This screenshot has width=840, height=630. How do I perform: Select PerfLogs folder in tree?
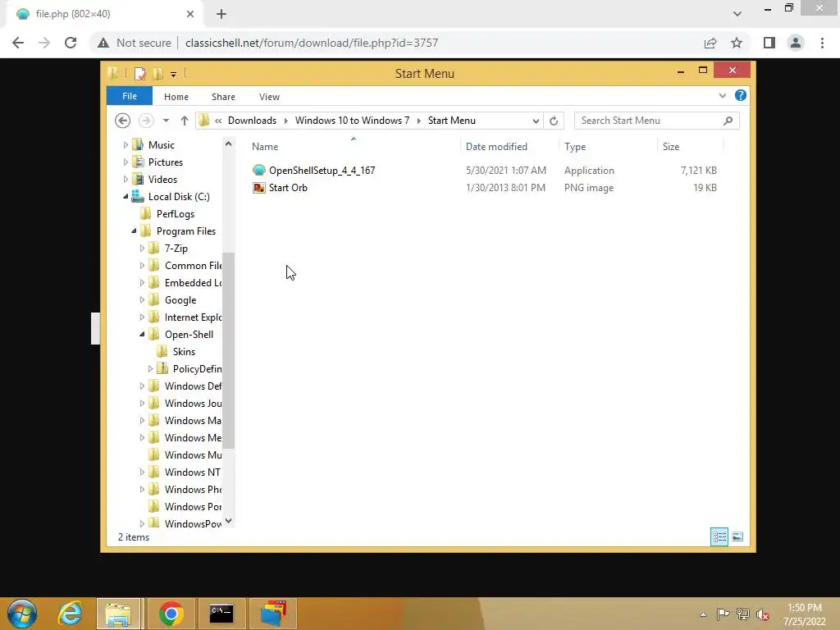pyautogui.click(x=176, y=214)
